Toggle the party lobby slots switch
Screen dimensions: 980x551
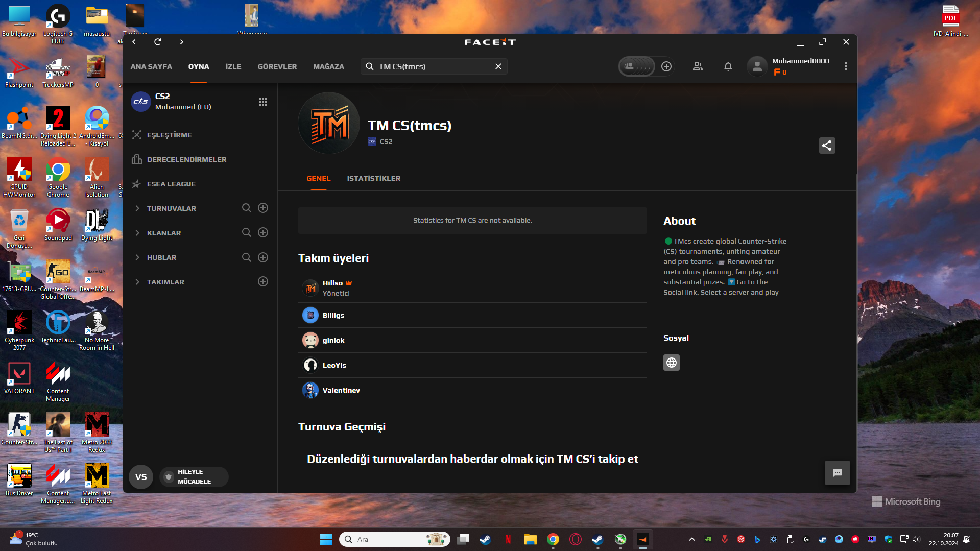[637, 66]
